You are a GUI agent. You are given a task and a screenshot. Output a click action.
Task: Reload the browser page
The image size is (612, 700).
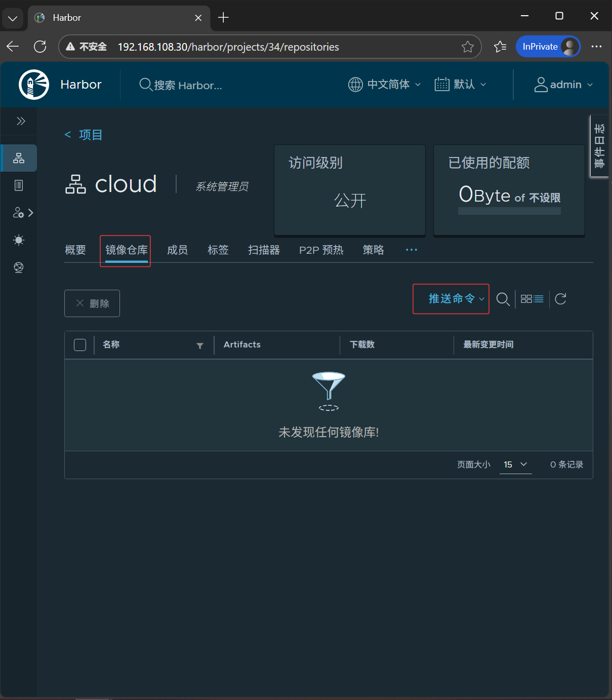pyautogui.click(x=40, y=47)
